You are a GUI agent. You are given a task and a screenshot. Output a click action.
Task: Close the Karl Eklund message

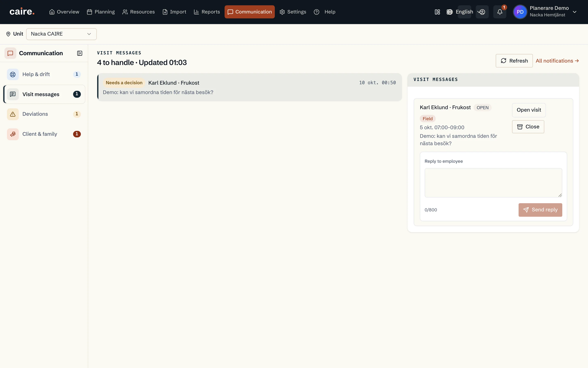coord(528,127)
